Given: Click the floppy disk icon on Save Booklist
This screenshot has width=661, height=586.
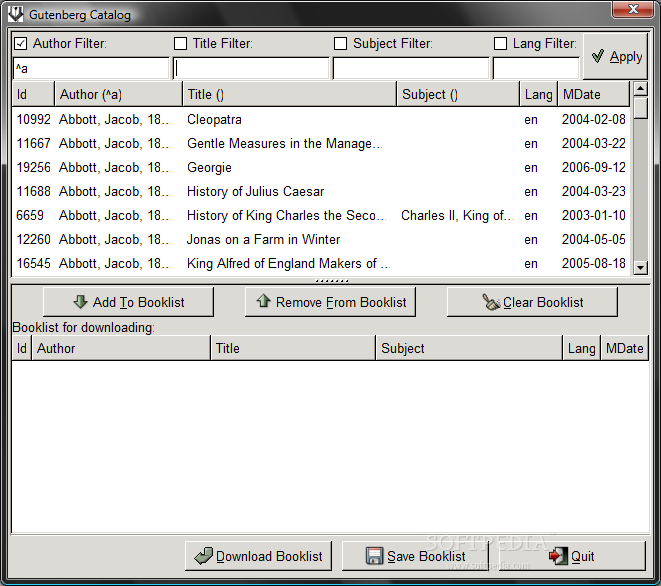Looking at the screenshot, I should [x=374, y=556].
